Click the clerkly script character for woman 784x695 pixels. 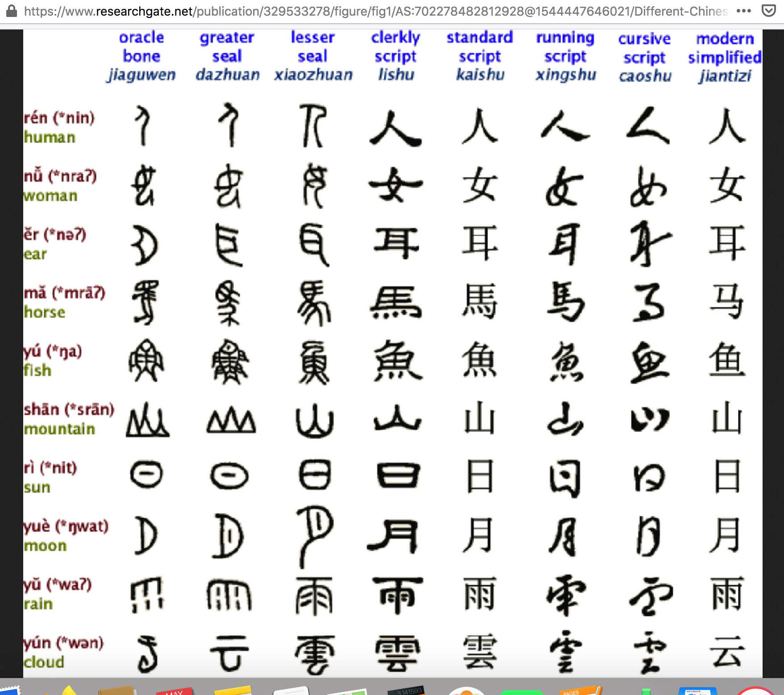pyautogui.click(x=396, y=185)
